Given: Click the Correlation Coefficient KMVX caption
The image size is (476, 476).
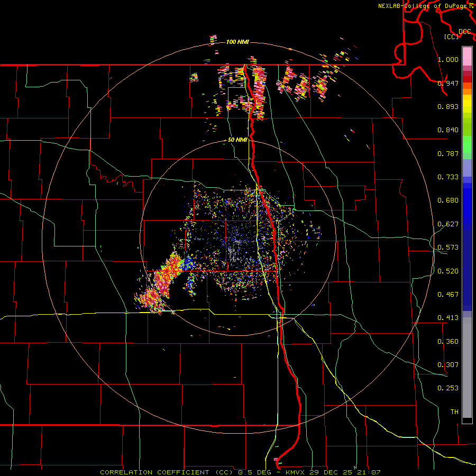Looking at the screenshot, I should pos(240,472).
